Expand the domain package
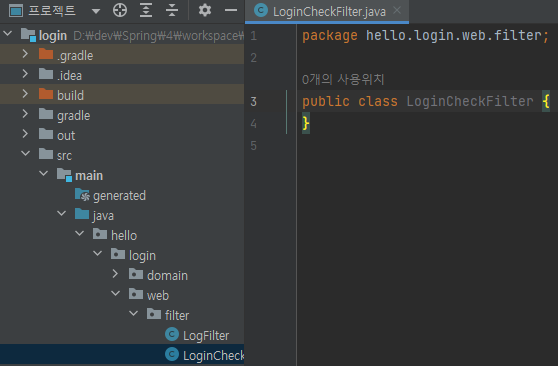Viewport: 558px width, 366px height. [115, 274]
